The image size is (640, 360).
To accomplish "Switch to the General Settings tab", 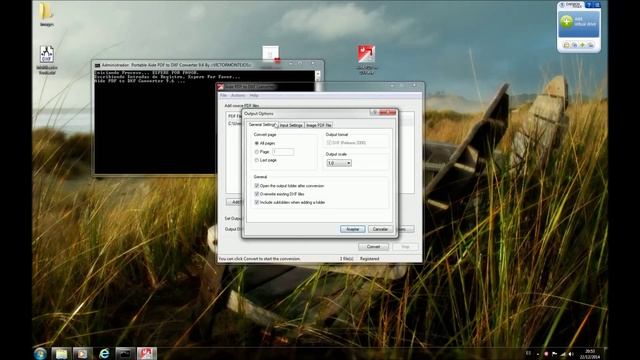I will [x=262, y=125].
